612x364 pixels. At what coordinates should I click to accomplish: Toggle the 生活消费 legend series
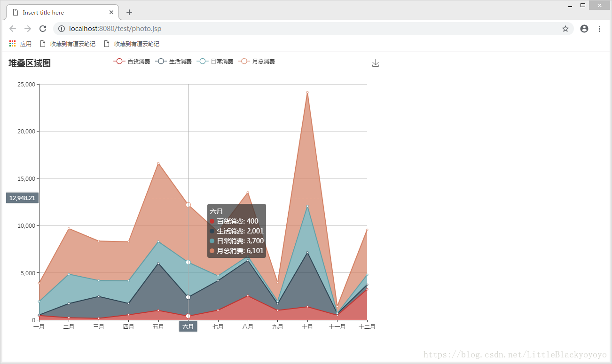point(173,62)
